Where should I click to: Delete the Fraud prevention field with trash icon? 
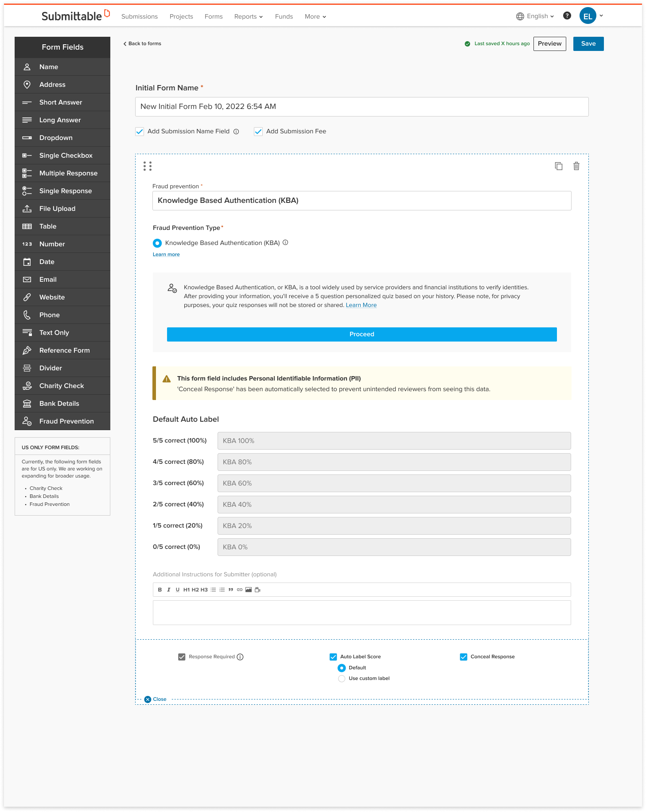point(576,166)
